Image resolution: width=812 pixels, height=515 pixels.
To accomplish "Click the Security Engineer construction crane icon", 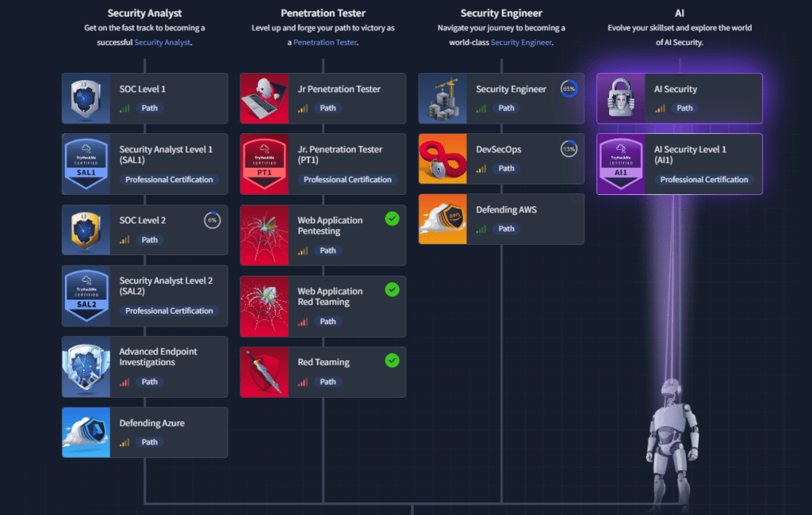I will 442,98.
